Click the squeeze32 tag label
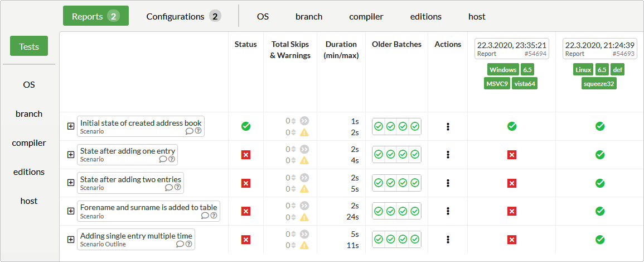This screenshot has height=262, width=644. [599, 83]
